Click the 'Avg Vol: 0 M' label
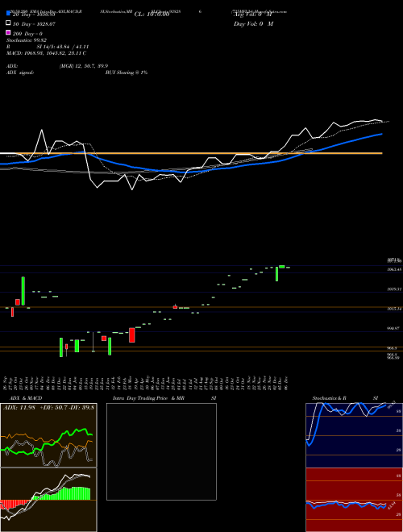Viewport: 403px width, 532px height. click(x=253, y=15)
